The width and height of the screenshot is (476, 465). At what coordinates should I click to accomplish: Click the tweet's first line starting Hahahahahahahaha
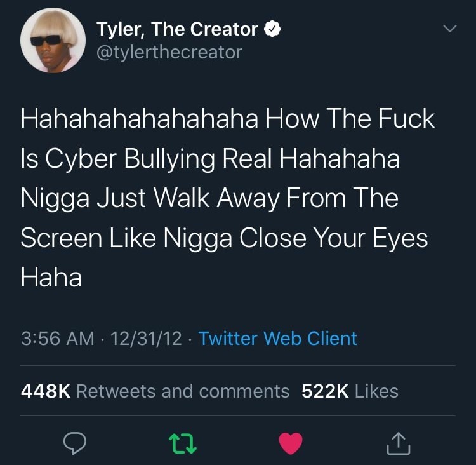(228, 119)
